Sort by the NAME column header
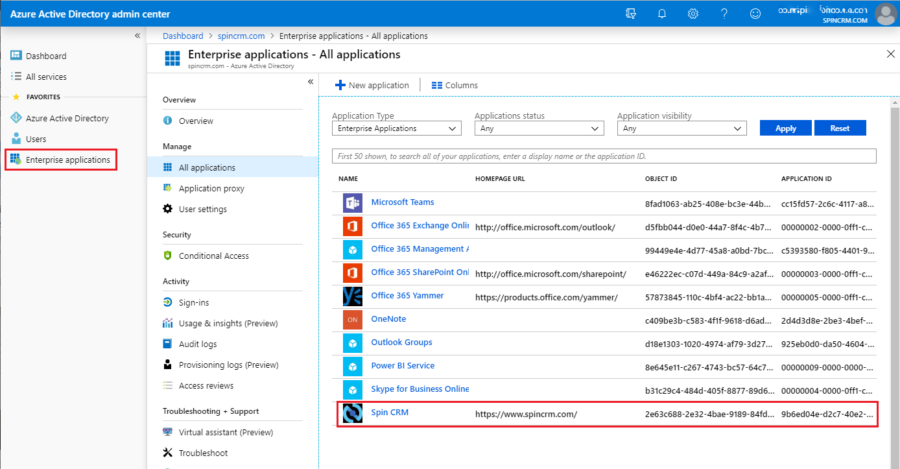 (x=348, y=179)
